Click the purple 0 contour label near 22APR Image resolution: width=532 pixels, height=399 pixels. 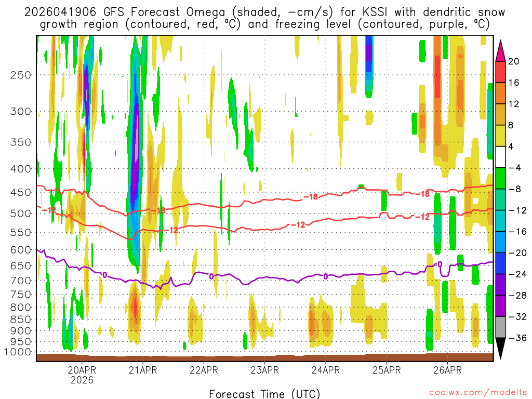(211, 276)
